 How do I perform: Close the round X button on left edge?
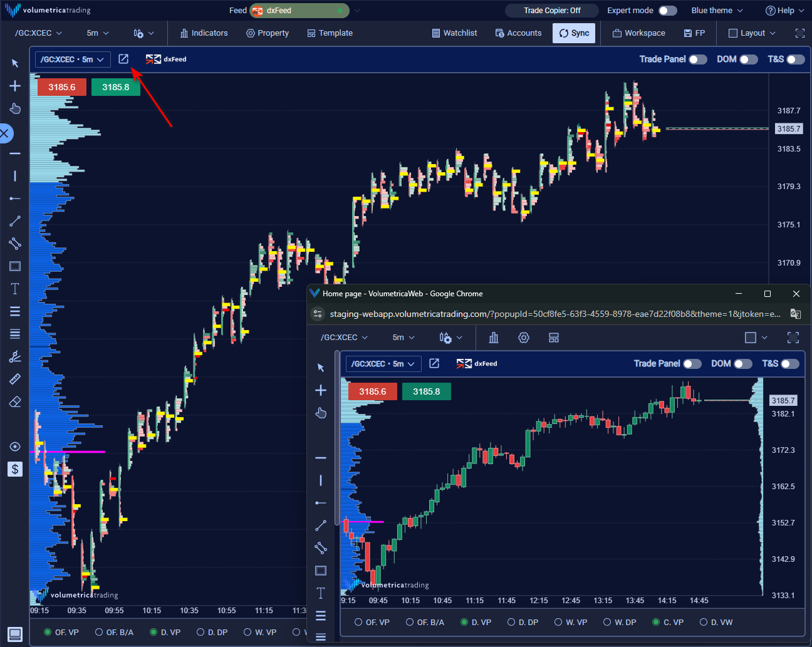click(4, 133)
